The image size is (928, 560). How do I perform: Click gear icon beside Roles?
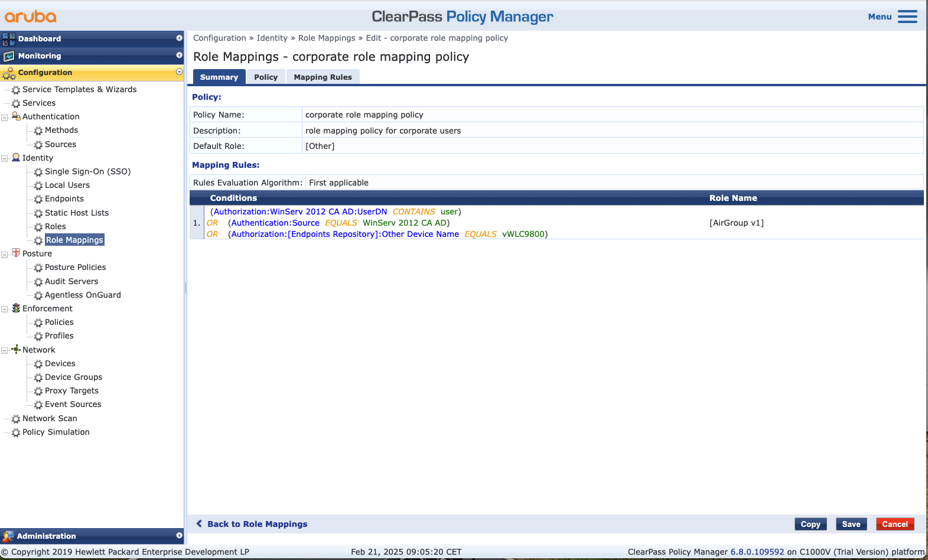pyautogui.click(x=38, y=227)
